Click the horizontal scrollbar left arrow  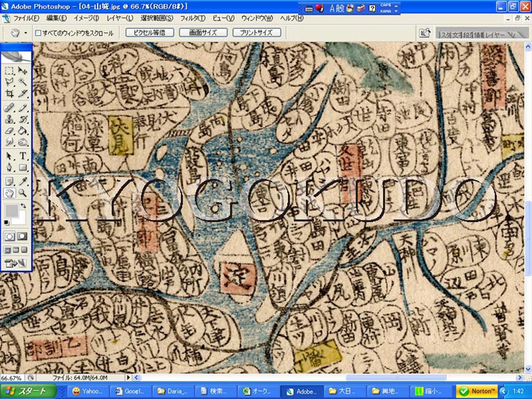[x=137, y=377]
